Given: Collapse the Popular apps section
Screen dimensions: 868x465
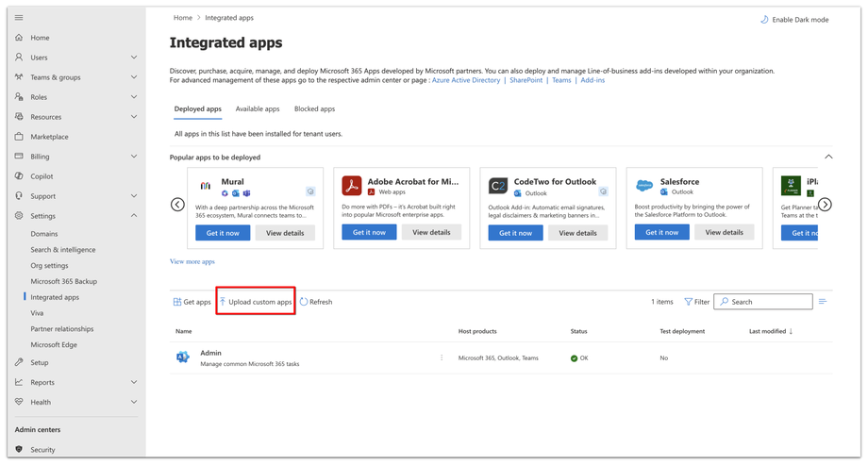Looking at the screenshot, I should coord(828,157).
